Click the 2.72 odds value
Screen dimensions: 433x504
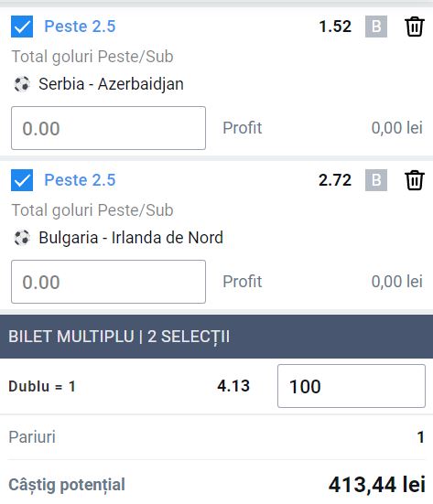coord(335,180)
